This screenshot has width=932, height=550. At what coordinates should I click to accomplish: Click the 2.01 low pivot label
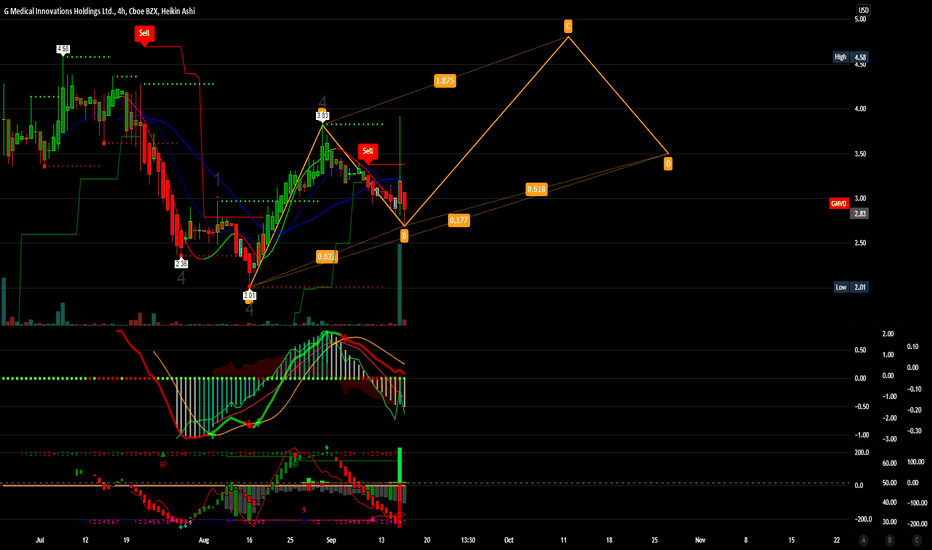point(250,296)
